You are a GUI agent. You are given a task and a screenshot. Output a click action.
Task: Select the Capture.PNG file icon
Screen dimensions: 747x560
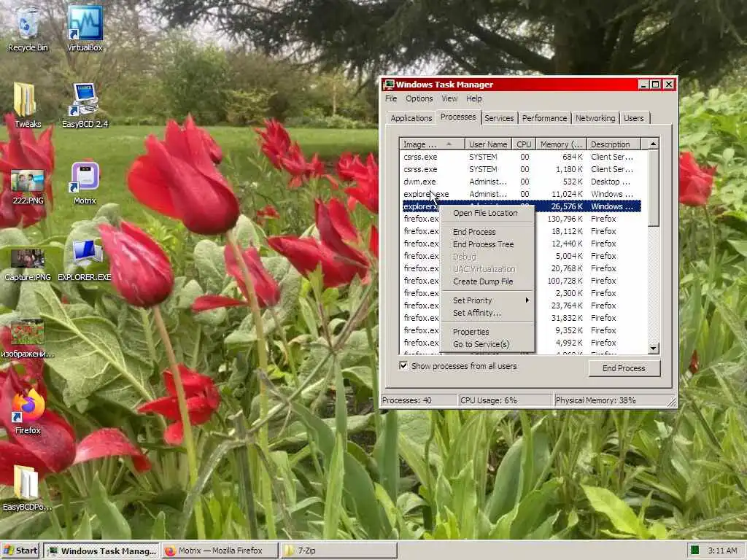tap(28, 264)
